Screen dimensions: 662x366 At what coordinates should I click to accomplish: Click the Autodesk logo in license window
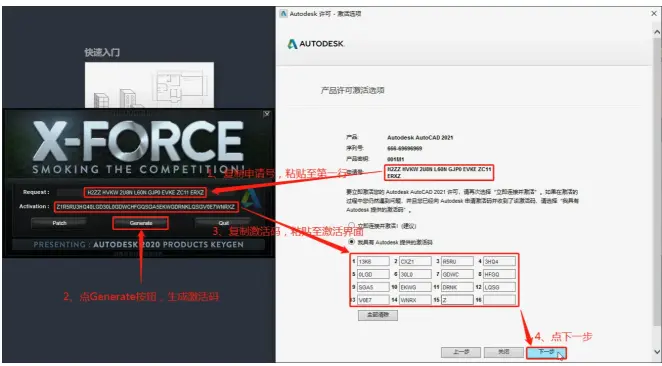click(x=316, y=44)
